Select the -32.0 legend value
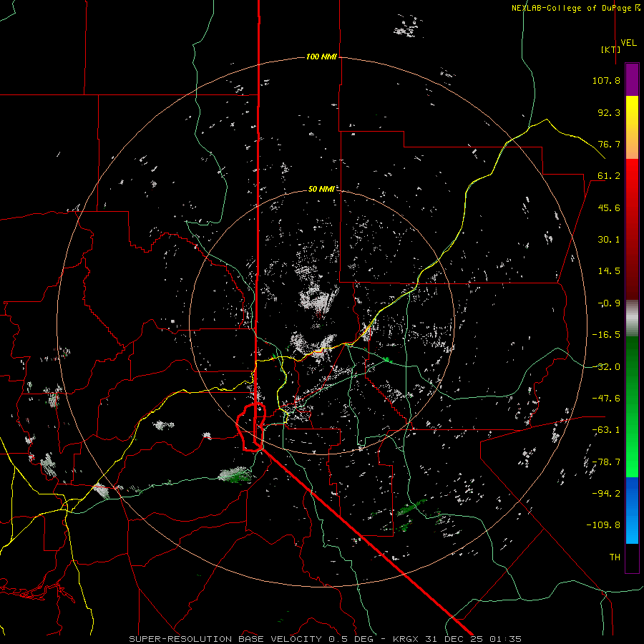The height and width of the screenshot is (644, 644). coord(606,367)
